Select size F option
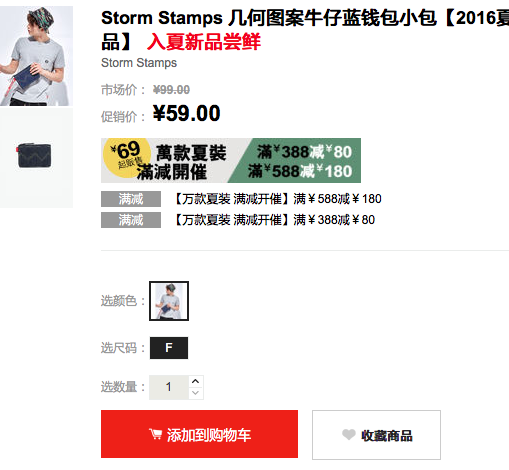 (169, 348)
